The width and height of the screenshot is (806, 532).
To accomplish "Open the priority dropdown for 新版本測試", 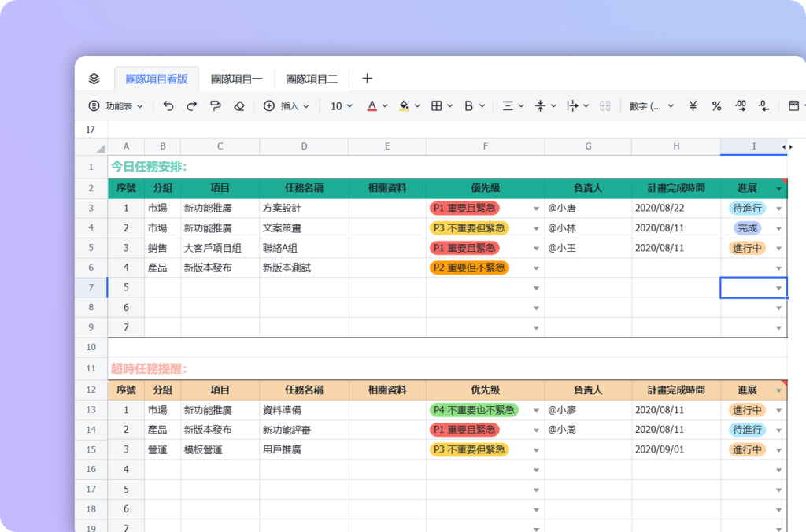I will click(x=536, y=268).
